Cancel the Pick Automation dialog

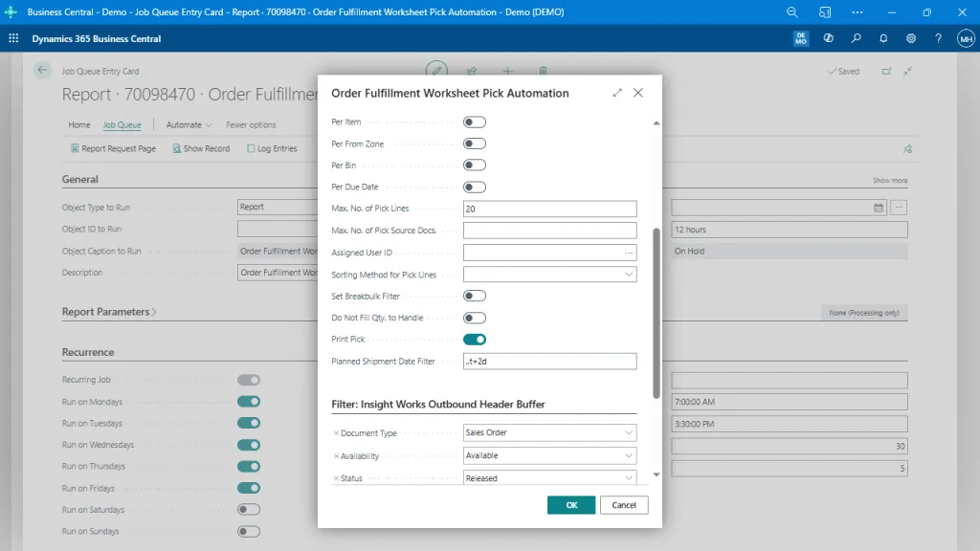point(624,504)
